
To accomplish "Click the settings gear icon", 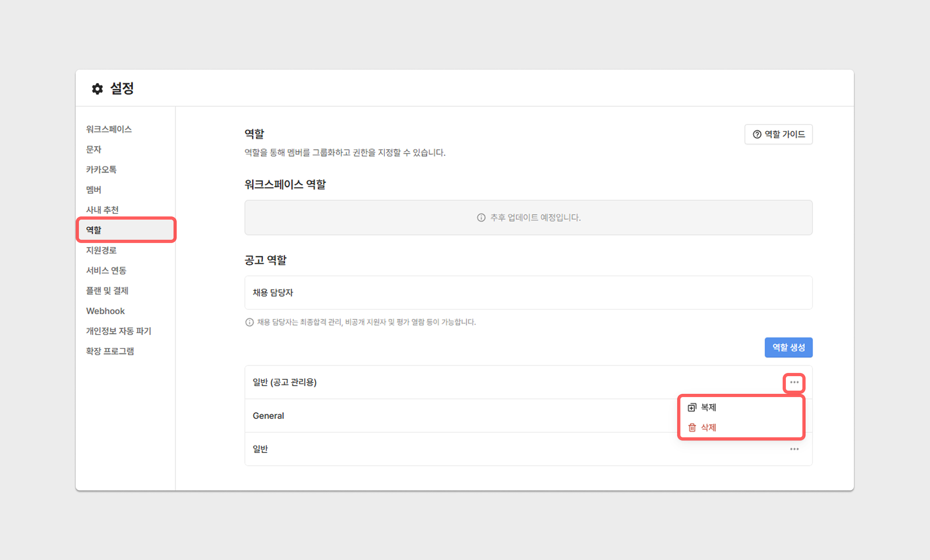I will 97,89.
